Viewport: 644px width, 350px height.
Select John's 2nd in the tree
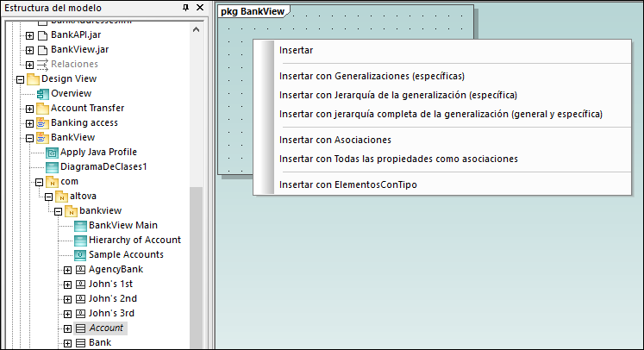pyautogui.click(x=111, y=298)
